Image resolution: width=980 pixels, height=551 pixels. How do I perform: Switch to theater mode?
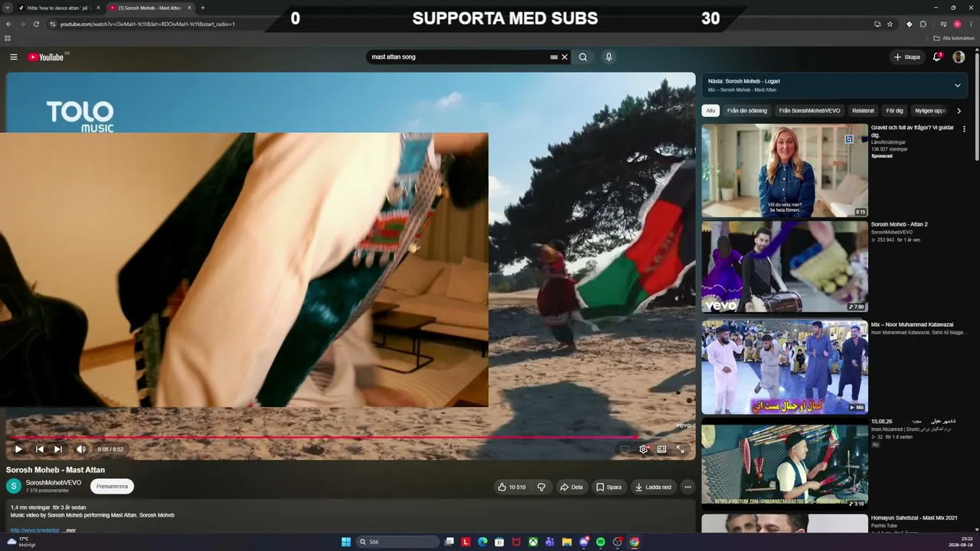pyautogui.click(x=661, y=449)
